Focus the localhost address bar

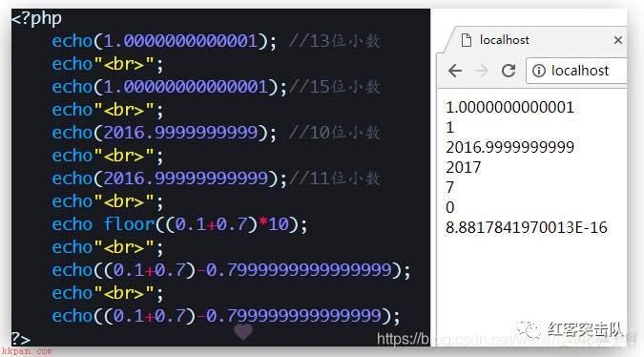point(576,71)
